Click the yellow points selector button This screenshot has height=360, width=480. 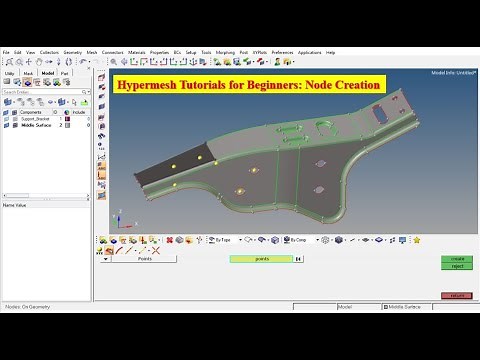pyautogui.click(x=262, y=259)
